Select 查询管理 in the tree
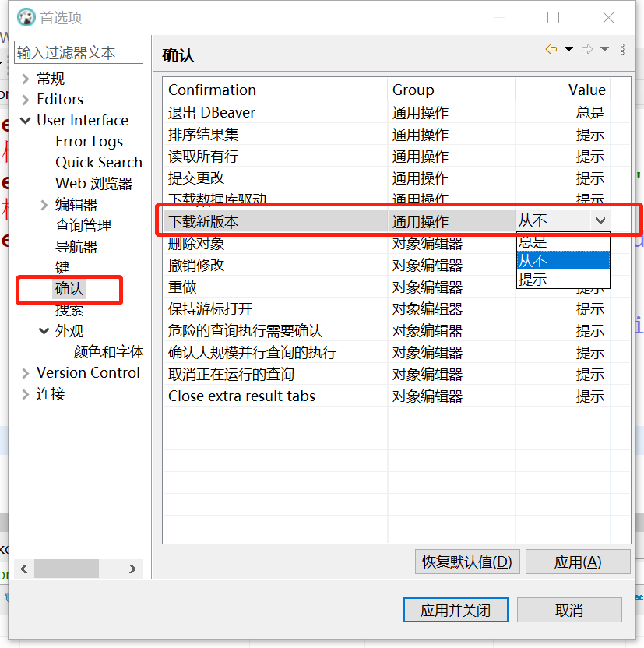Viewport: 644px width, 648px height. point(83,226)
